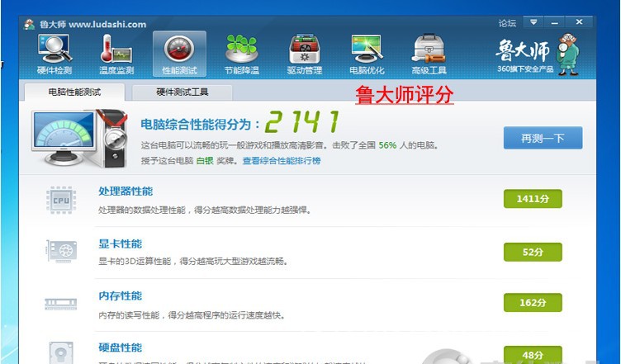Screen dimensions: 621x364
Task: Click the 鲁大师 www.ludashi.com title text
Action: tap(92, 24)
